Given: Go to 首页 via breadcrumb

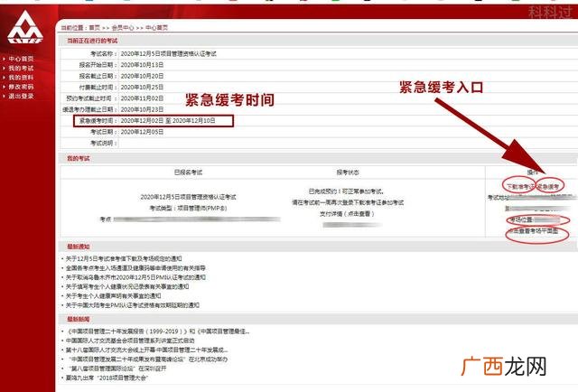Looking at the screenshot, I should tap(94, 28).
